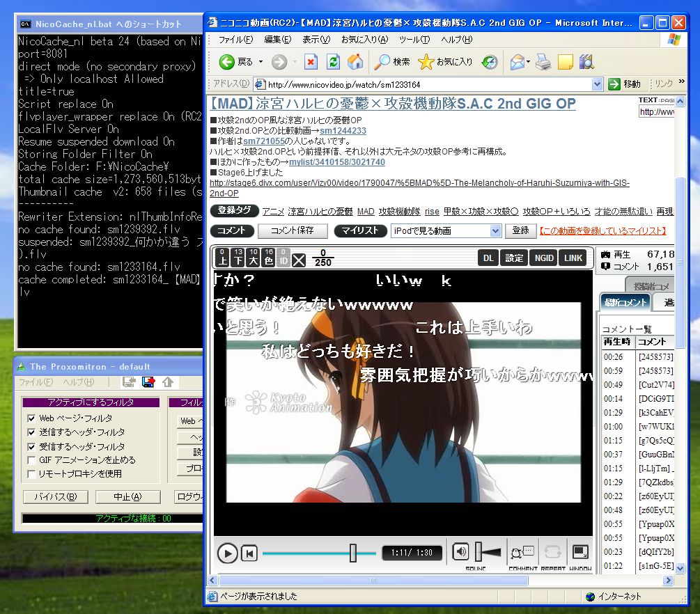Enable the GIF アニメーションを止める checkbox
Screen dimensions: 700x614
tap(31, 460)
